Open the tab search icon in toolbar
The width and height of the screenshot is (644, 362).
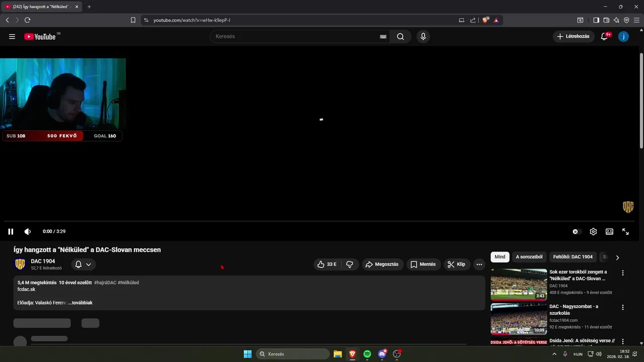click(x=580, y=20)
